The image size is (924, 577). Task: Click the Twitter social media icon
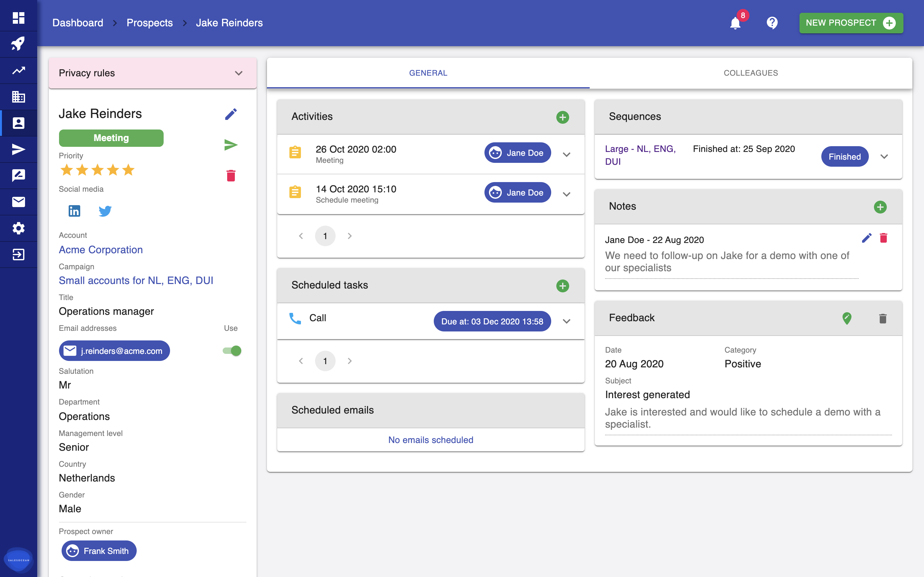[x=105, y=211]
